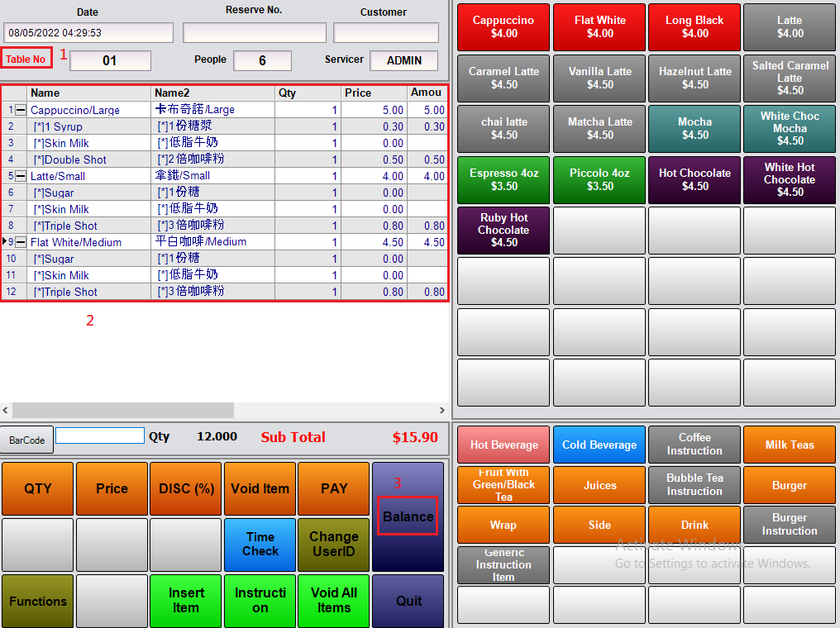
Task: Collapse the Flat White/Medium order row
Action: click(x=21, y=242)
